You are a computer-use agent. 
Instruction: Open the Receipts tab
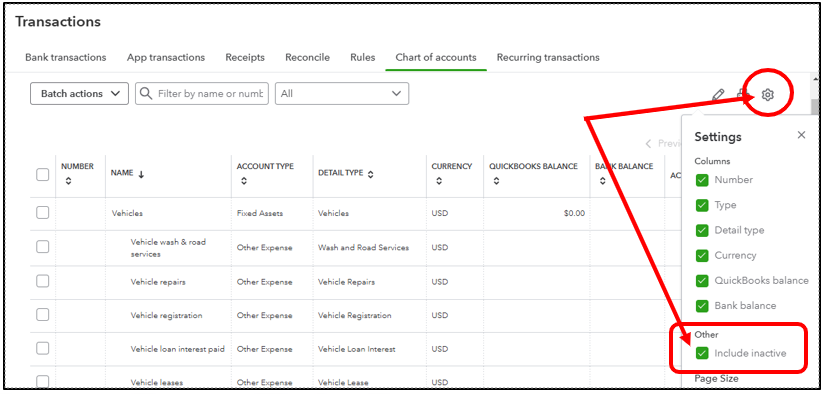click(245, 57)
